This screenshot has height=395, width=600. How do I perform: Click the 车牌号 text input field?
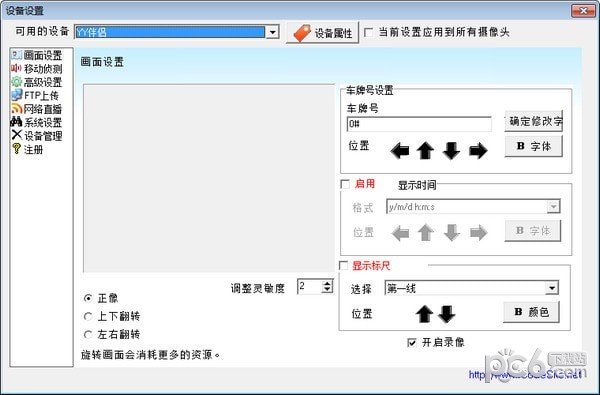419,124
